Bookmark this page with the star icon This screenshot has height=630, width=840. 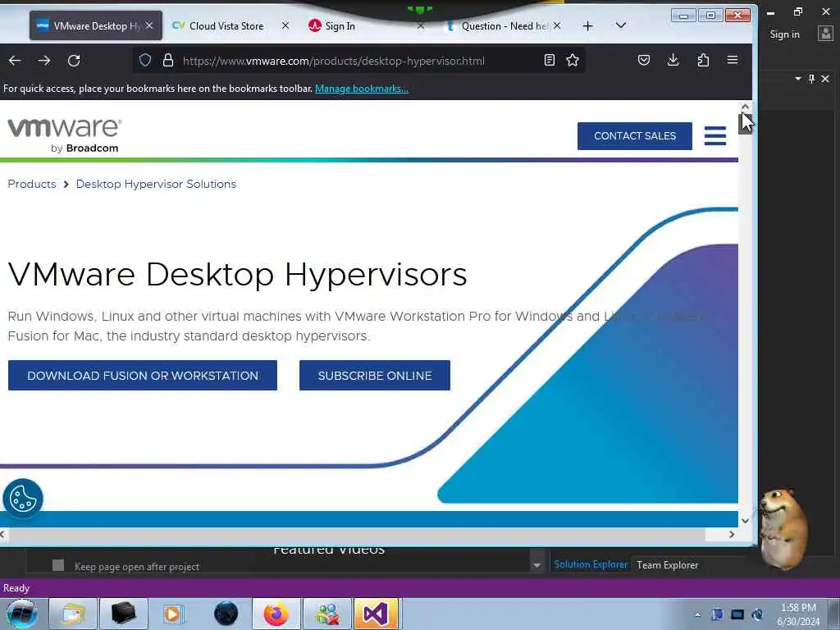coord(573,60)
